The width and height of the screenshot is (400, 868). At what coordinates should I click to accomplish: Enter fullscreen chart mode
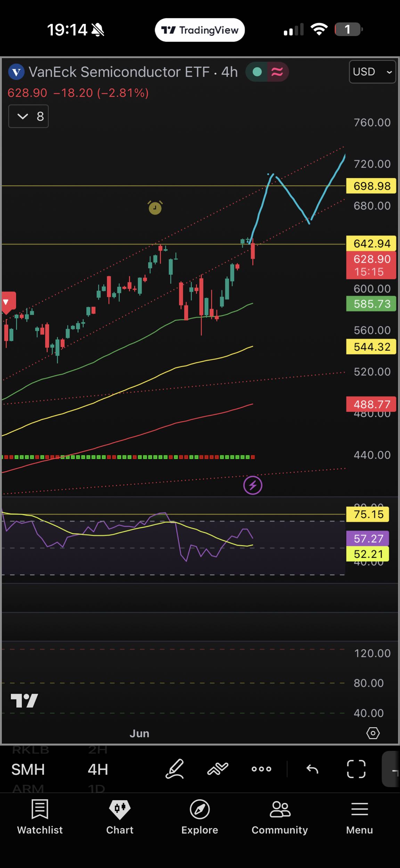[x=356, y=769]
